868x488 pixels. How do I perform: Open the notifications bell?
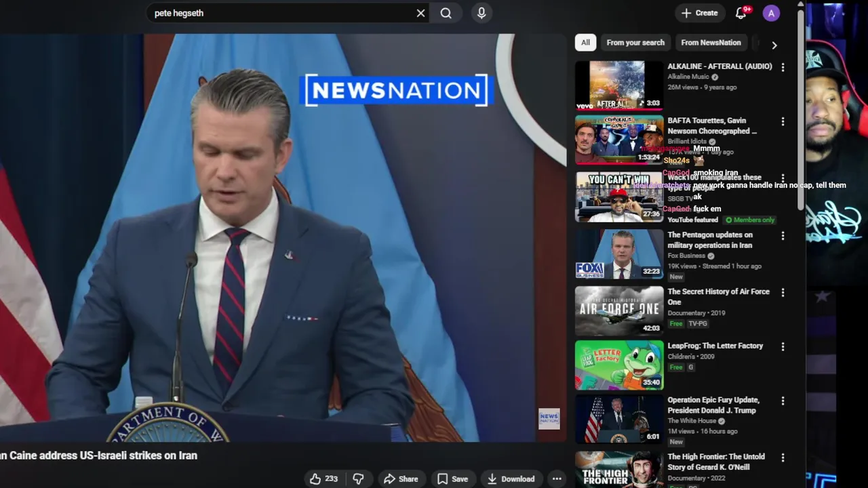click(741, 13)
